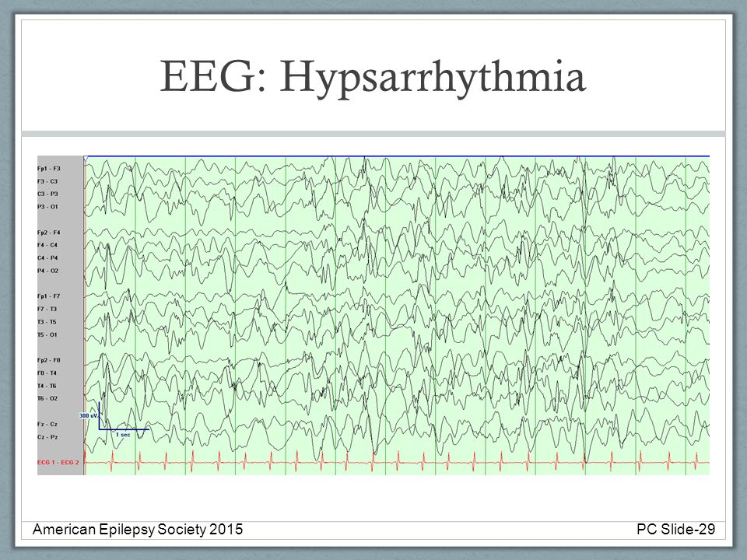Select the 'Fp1 - F7' channel label
Image resolution: width=747 pixels, height=560 pixels.
point(49,296)
